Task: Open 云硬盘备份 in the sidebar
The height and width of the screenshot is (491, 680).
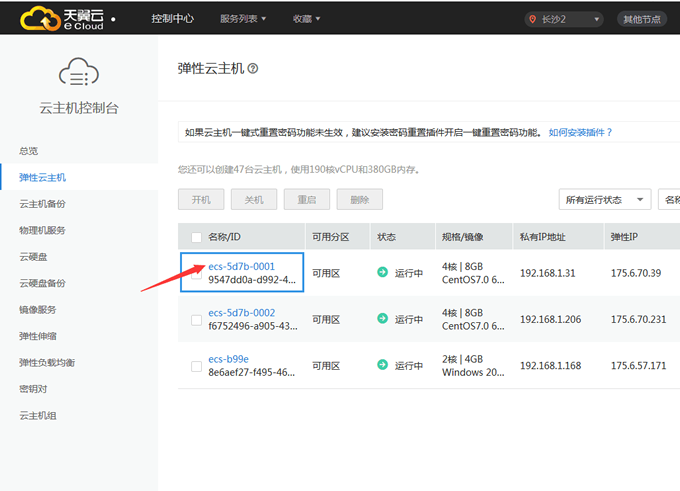Action: click(42, 283)
